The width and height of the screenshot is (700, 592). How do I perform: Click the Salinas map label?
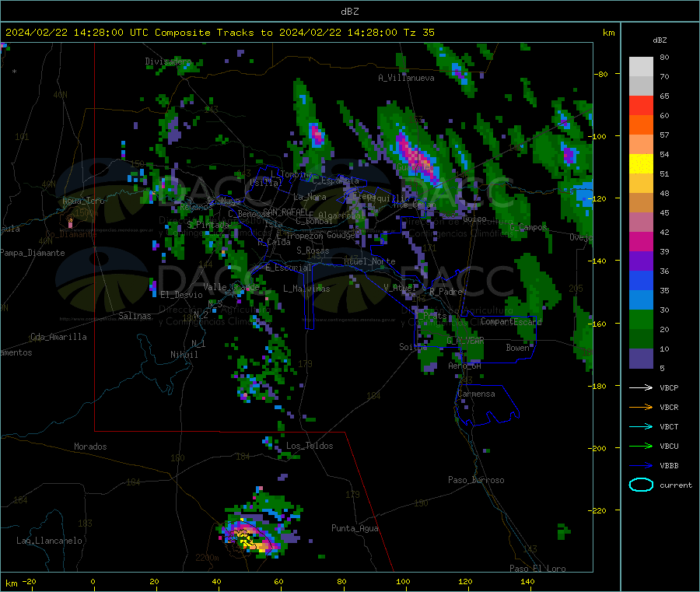pyautogui.click(x=135, y=316)
